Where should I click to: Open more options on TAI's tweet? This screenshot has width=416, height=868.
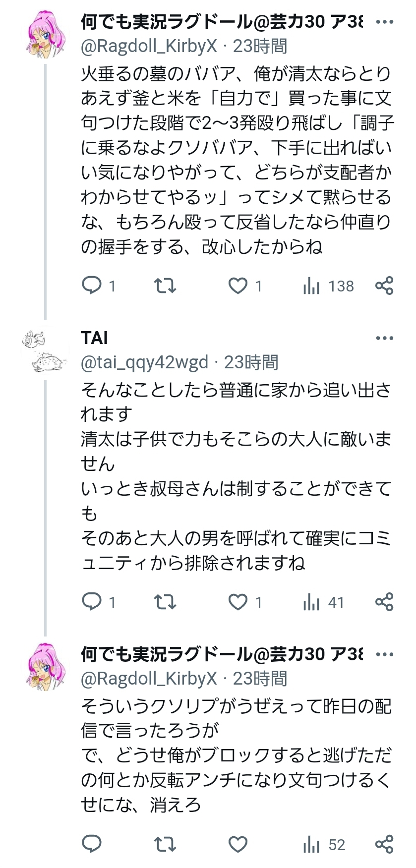tap(384, 339)
